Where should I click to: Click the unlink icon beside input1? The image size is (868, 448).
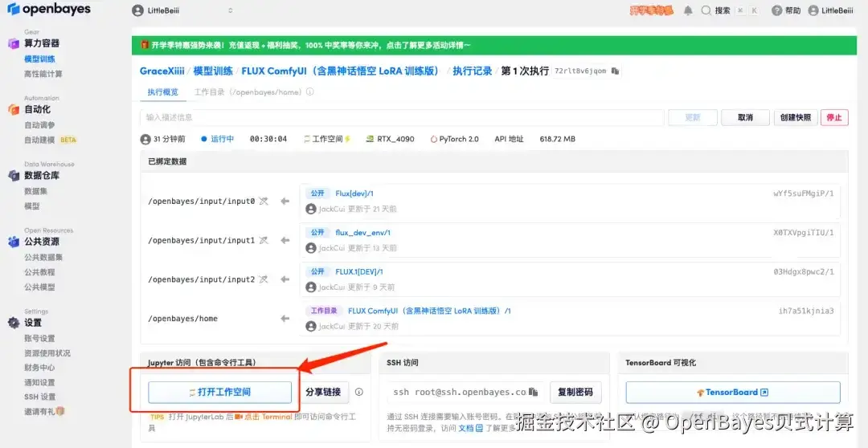(264, 241)
